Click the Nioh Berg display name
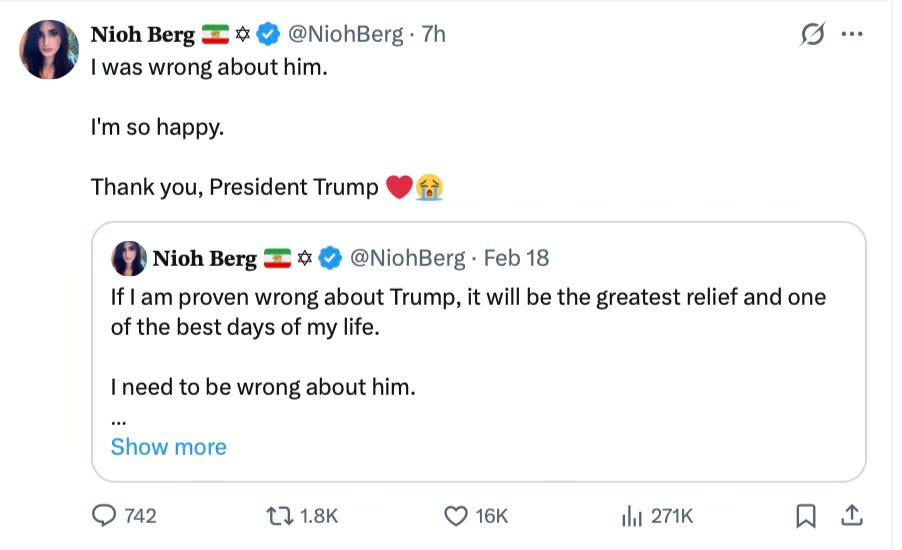Viewport: 902px width, 550px height. pos(142,34)
